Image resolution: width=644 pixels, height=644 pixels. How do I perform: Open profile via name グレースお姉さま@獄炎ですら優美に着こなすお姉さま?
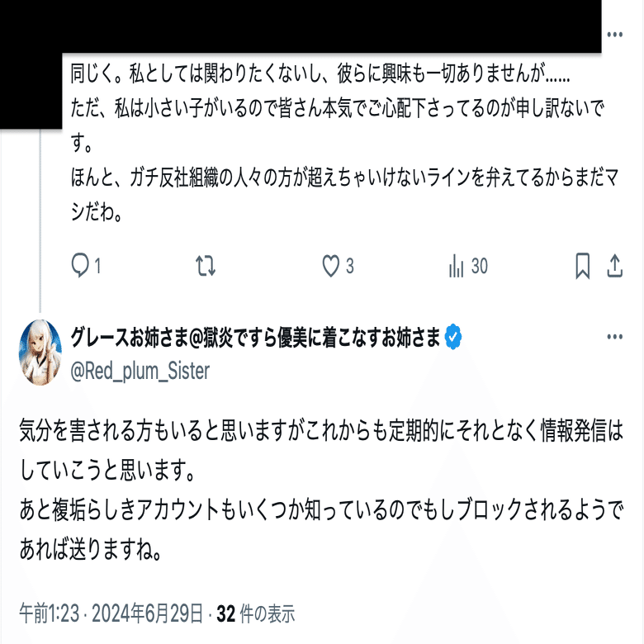click(255, 337)
